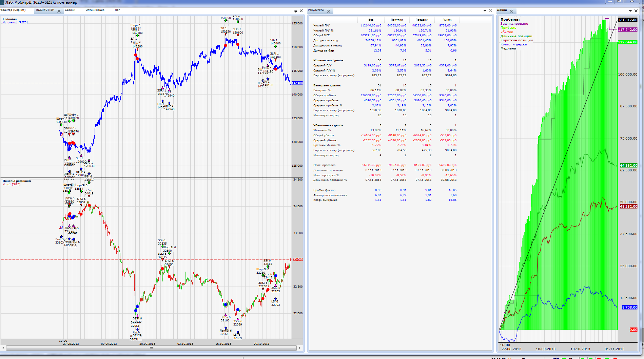This screenshot has width=644, height=359.
Task: Close the Доход panel group with its X
Action: pyautogui.click(x=636, y=11)
